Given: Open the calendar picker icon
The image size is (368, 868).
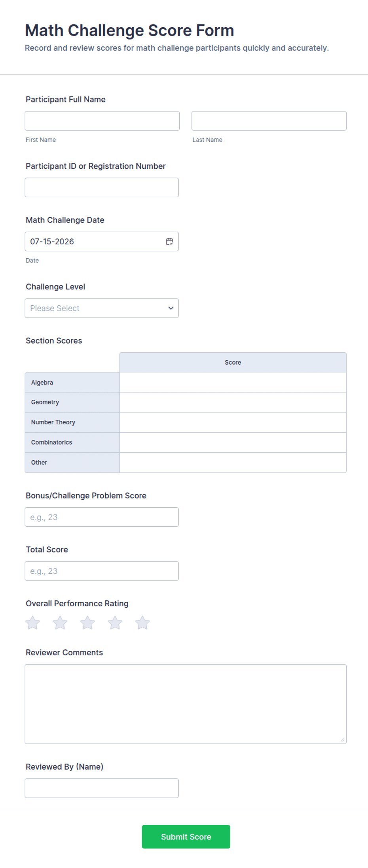Looking at the screenshot, I should click(x=169, y=242).
